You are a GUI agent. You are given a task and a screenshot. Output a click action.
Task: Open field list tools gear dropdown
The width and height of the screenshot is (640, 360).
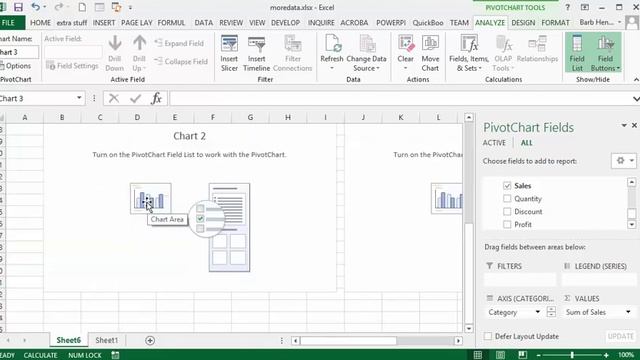pyautogui.click(x=624, y=161)
